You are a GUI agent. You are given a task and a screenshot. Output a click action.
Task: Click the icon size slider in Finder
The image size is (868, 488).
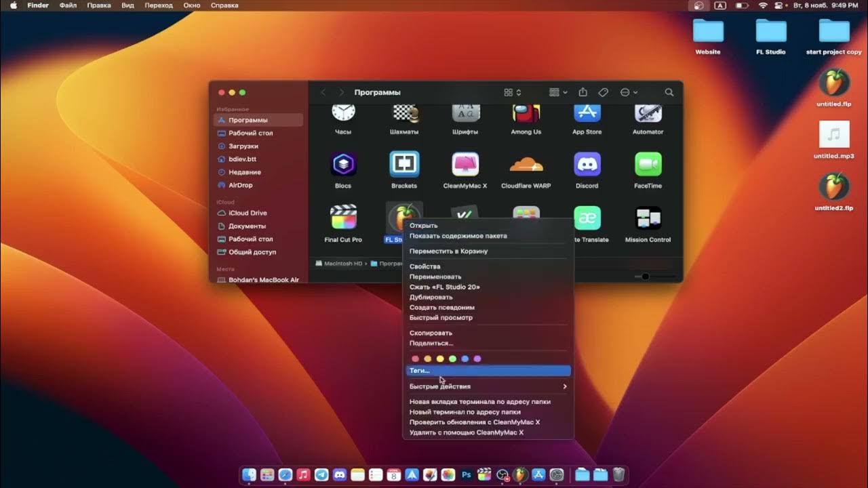[655, 277]
